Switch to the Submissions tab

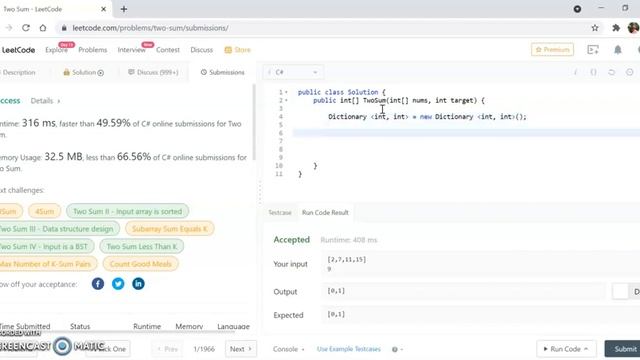click(x=222, y=72)
